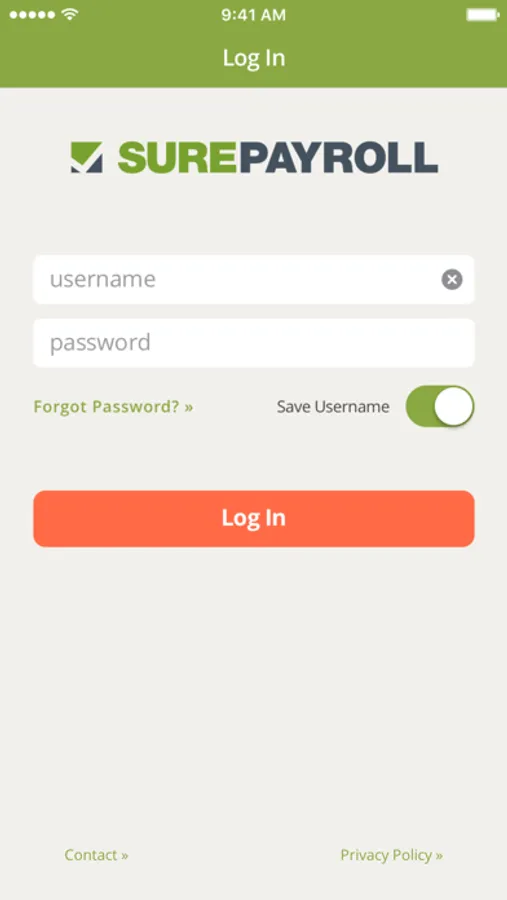Image resolution: width=507 pixels, height=900 pixels.
Task: Tap the Save Username label
Action: point(333,407)
